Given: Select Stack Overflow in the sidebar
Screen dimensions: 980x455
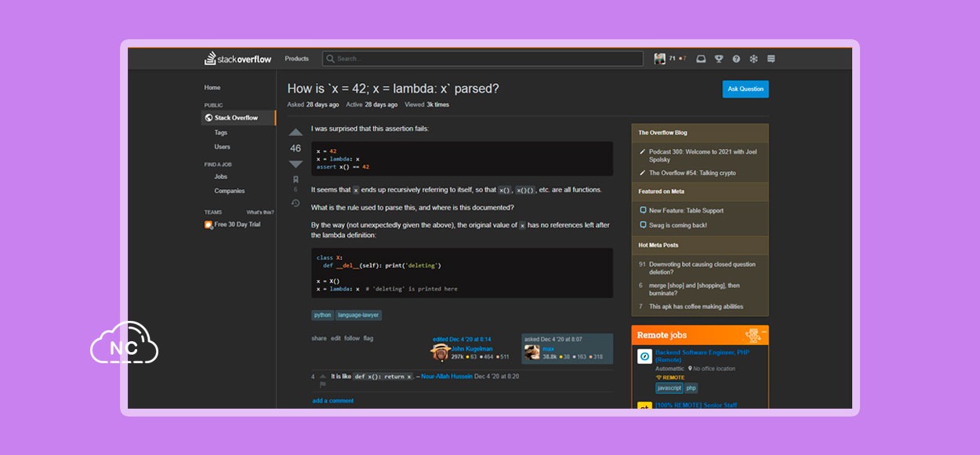Looking at the screenshot, I should [x=238, y=118].
